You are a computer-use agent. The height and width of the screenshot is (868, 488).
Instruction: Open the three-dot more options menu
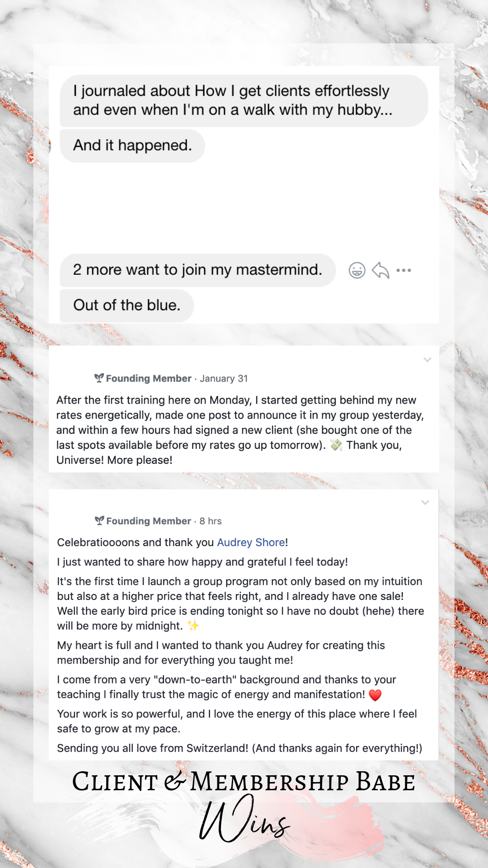[404, 270]
